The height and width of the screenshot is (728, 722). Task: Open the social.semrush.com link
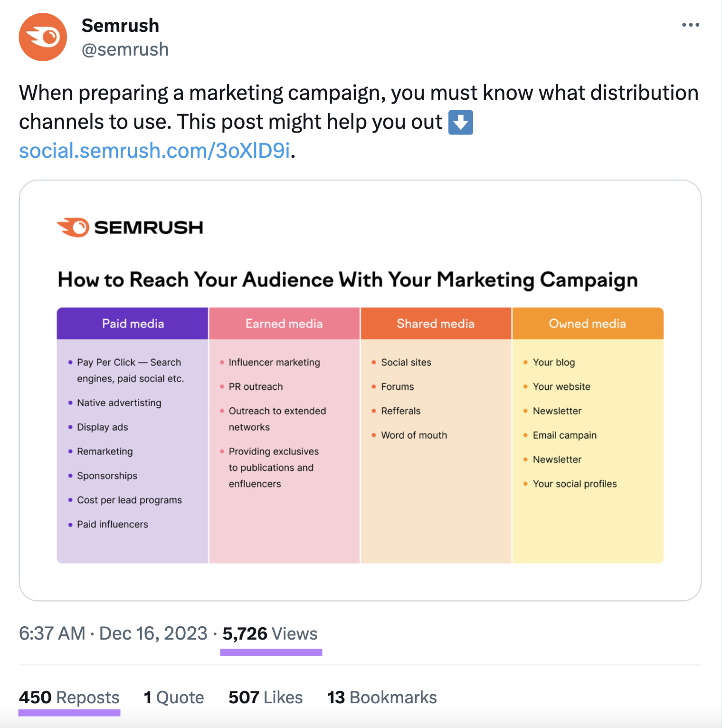[x=154, y=151]
